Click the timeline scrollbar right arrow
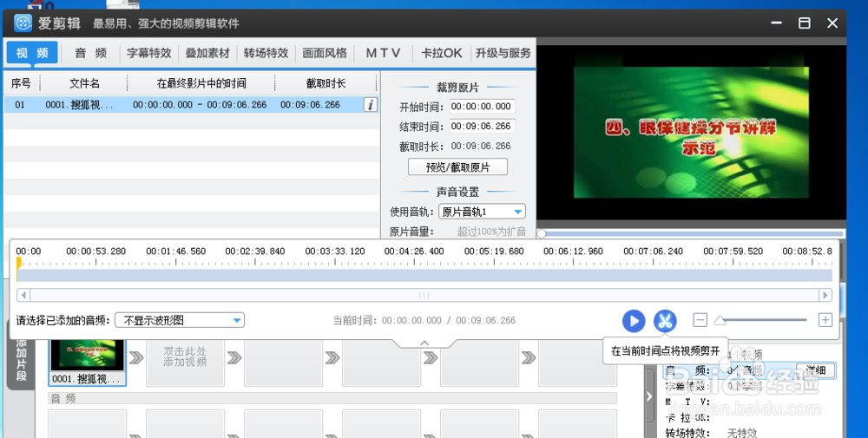Viewport: 868px width, 438px height. pos(825,295)
